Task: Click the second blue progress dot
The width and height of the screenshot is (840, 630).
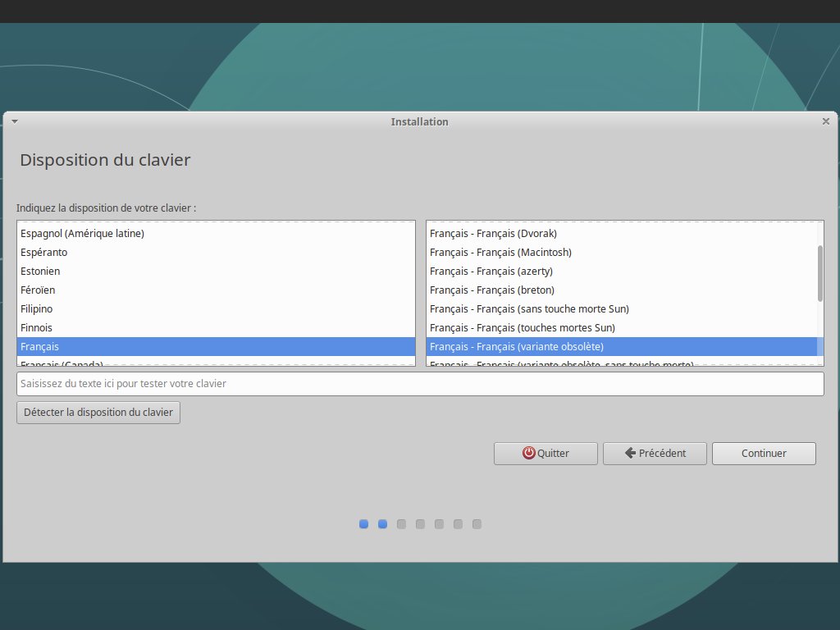Action: point(382,524)
